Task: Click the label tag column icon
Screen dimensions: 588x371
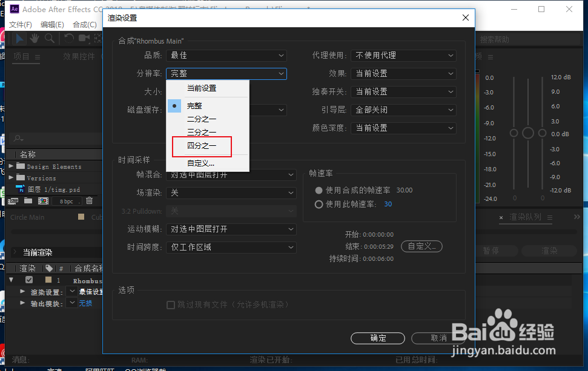Action: click(49, 268)
